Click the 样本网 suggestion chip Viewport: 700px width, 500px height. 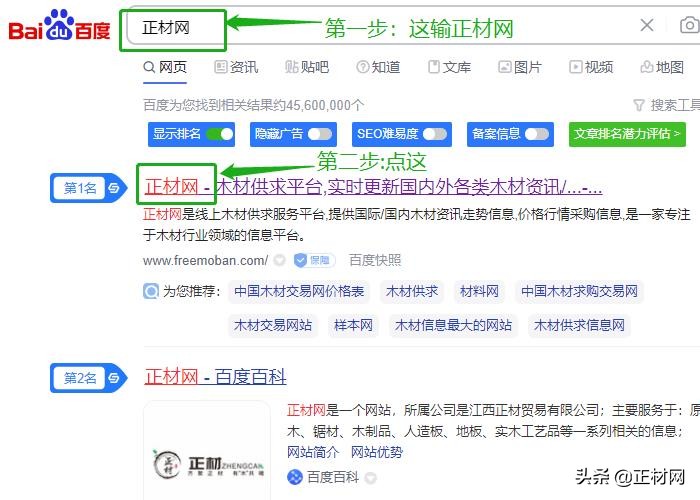(353, 325)
